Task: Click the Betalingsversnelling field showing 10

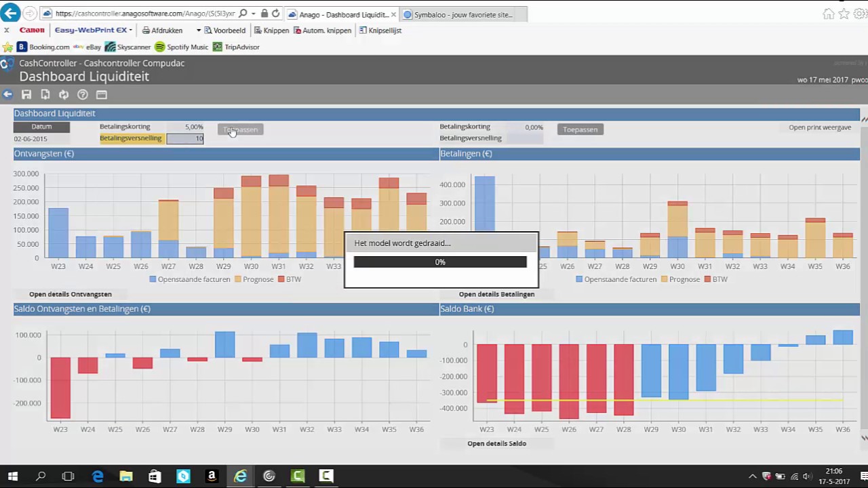Action: (x=185, y=138)
